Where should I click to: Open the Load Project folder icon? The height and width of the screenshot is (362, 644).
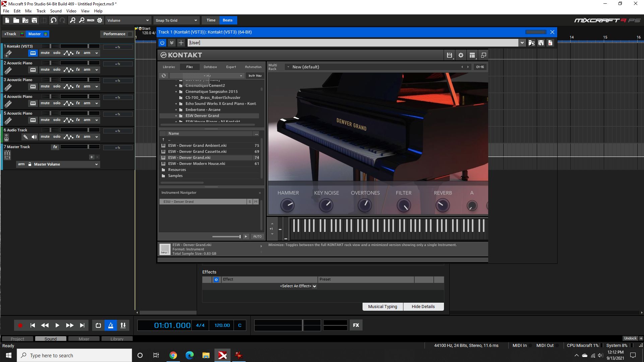point(16,20)
